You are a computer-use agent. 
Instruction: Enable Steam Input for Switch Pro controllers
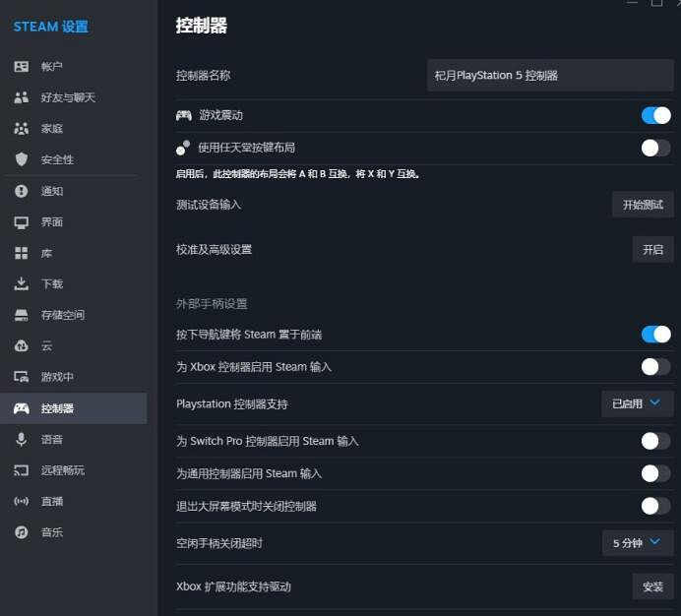655,442
